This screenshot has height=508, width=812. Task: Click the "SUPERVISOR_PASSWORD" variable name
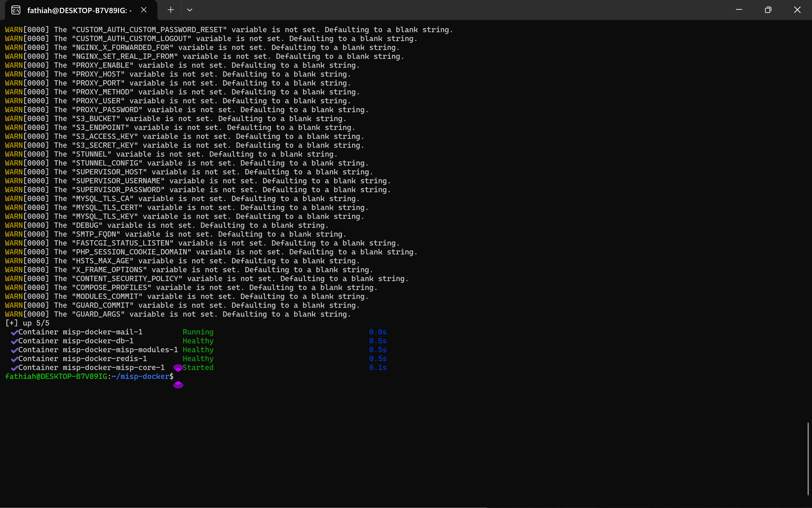[x=118, y=190]
